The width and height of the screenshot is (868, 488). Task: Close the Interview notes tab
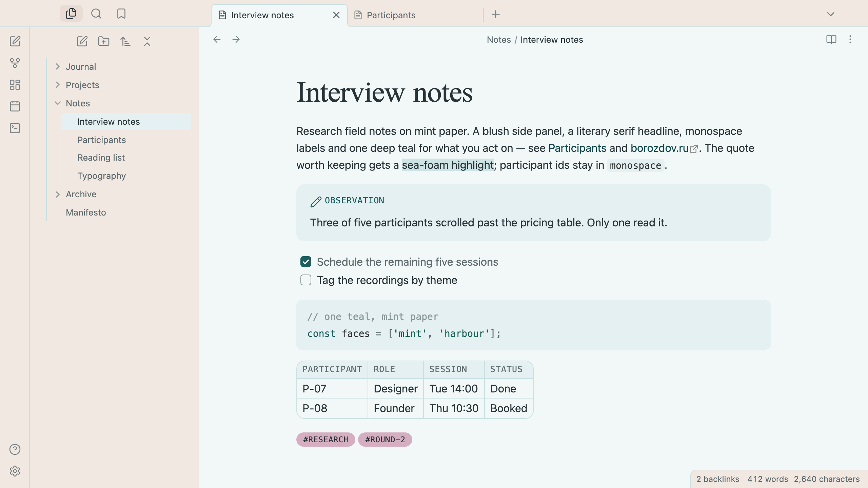coord(336,15)
